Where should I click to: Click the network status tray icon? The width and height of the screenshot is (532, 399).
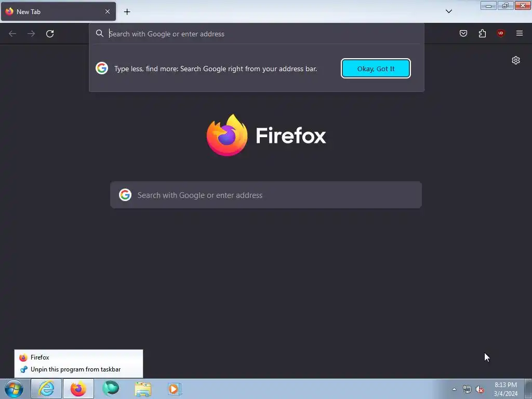[x=467, y=389]
